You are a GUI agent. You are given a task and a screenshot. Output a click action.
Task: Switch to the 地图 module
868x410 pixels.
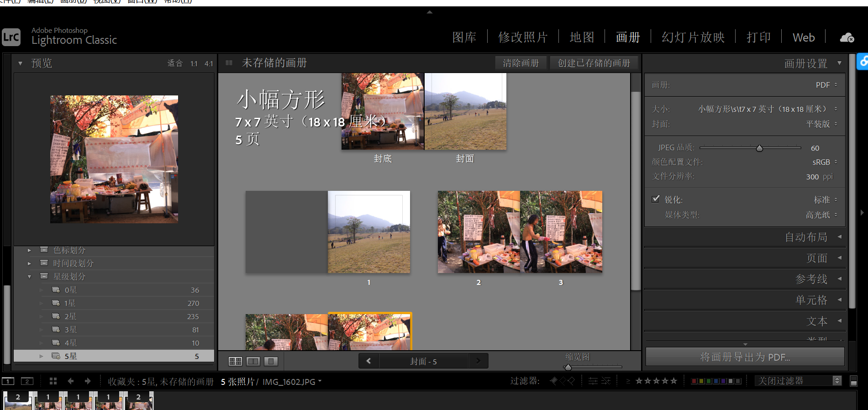pyautogui.click(x=582, y=37)
